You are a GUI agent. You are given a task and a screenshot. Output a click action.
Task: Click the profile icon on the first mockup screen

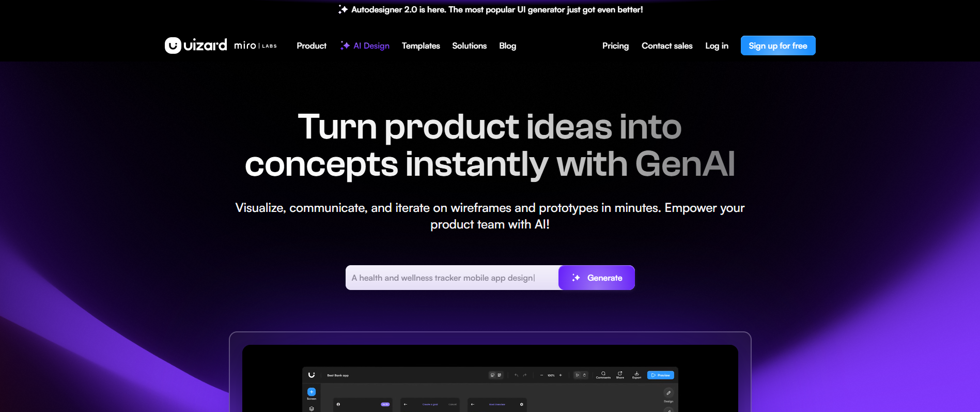[x=338, y=404]
